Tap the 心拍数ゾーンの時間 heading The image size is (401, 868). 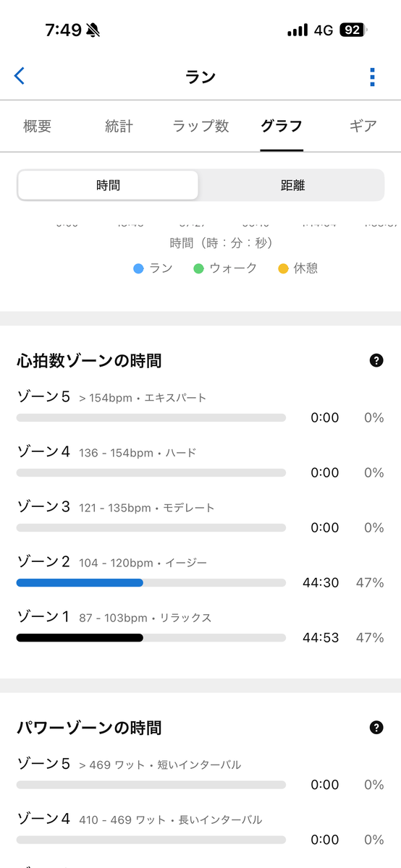pyautogui.click(x=89, y=360)
